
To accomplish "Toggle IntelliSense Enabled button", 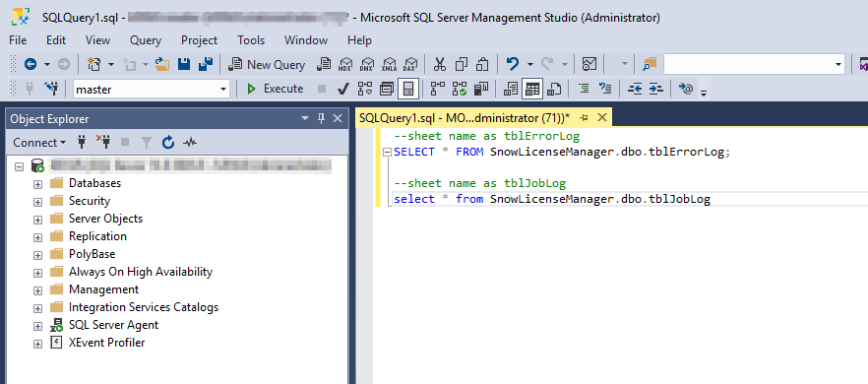I will (408, 89).
